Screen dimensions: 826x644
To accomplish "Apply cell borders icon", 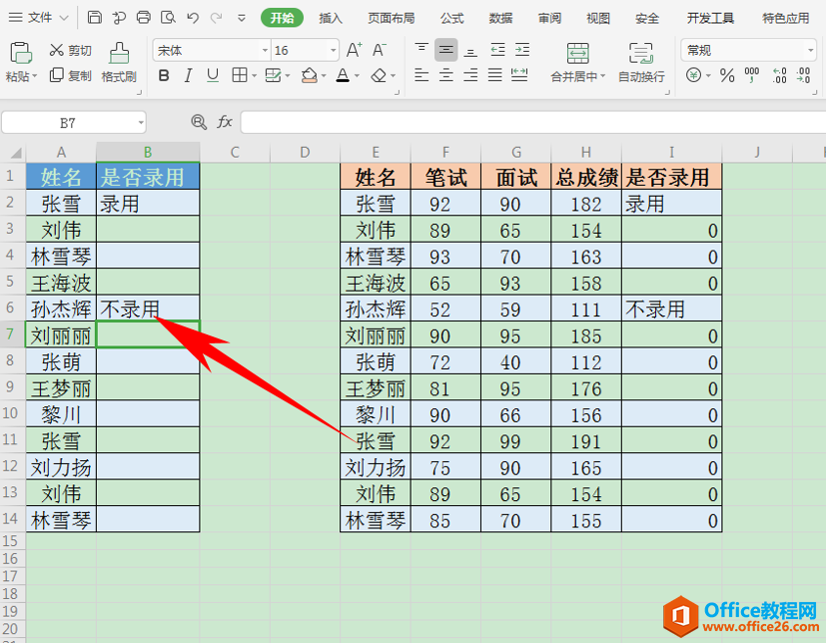I will pyautogui.click(x=240, y=75).
